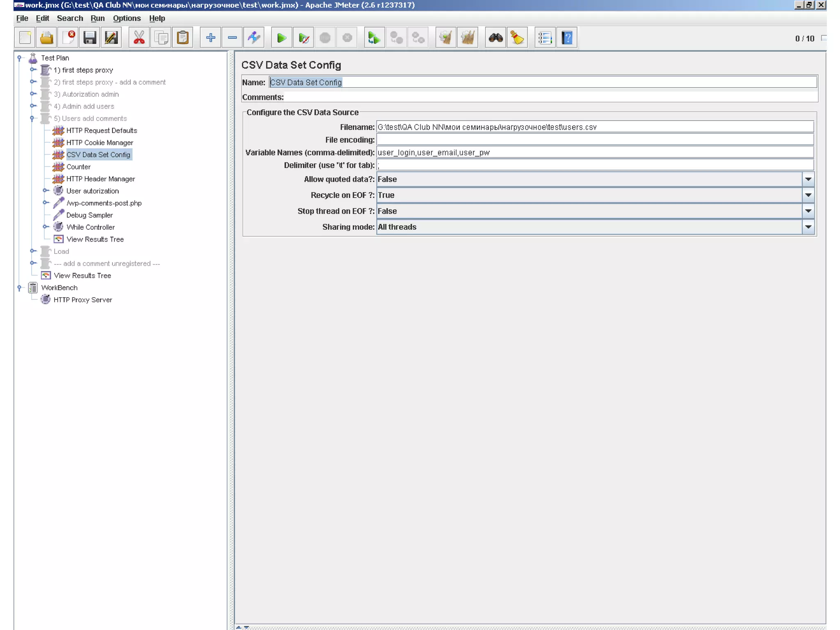The height and width of the screenshot is (630, 840).
Task: Click the Help question mark icon
Action: 567,38
